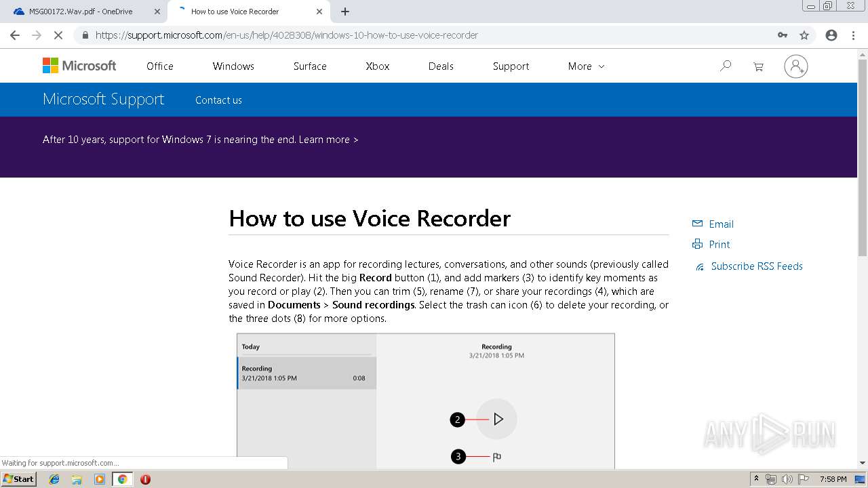Open Chrome profile avatar menu
This screenshot has width=868, height=488.
coord(831,35)
